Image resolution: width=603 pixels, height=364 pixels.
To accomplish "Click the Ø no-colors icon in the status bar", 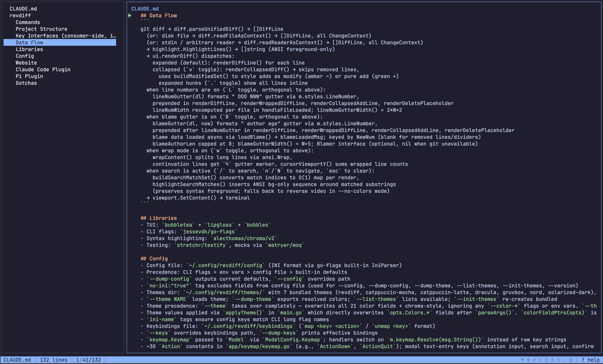I will click(571, 359).
